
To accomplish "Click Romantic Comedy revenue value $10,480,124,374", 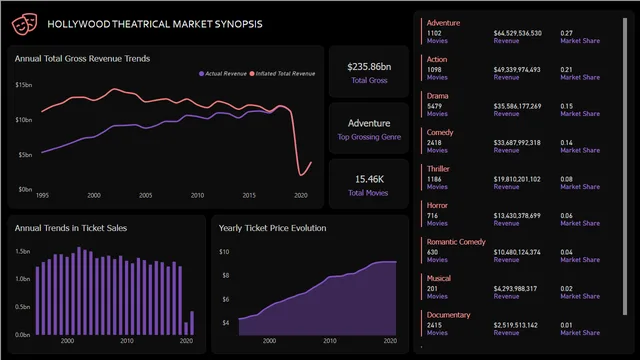I will click(517, 252).
